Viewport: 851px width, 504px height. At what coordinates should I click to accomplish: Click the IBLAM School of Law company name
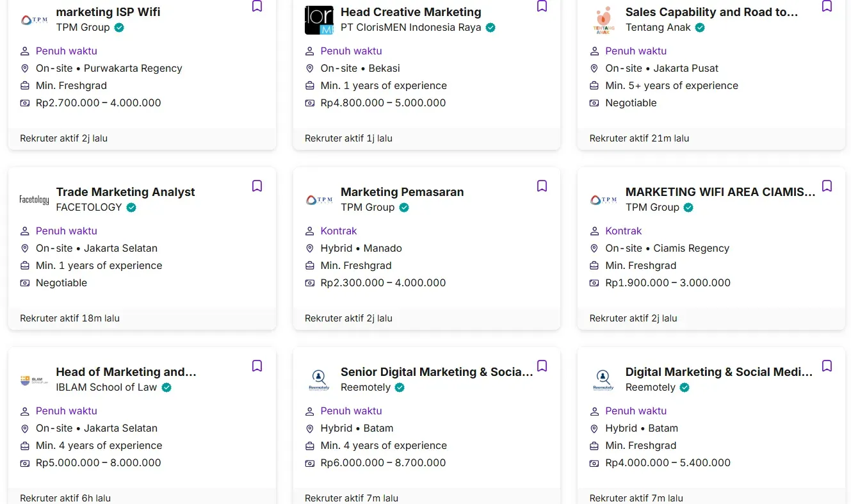[106, 387]
